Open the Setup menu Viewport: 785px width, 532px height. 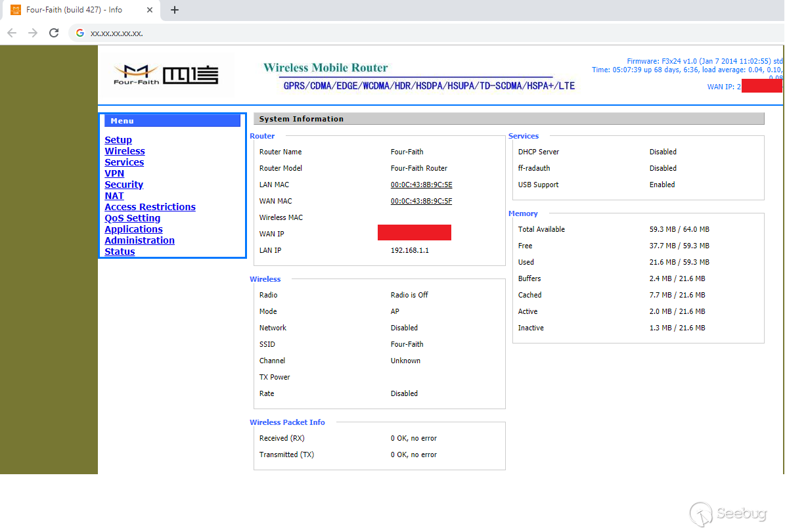[118, 140]
